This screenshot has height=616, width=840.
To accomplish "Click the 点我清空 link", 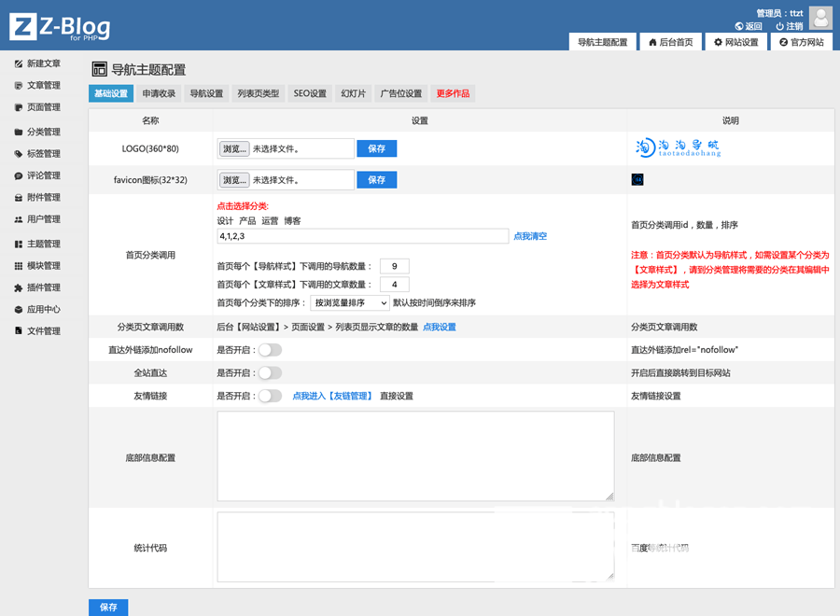I will tap(530, 236).
